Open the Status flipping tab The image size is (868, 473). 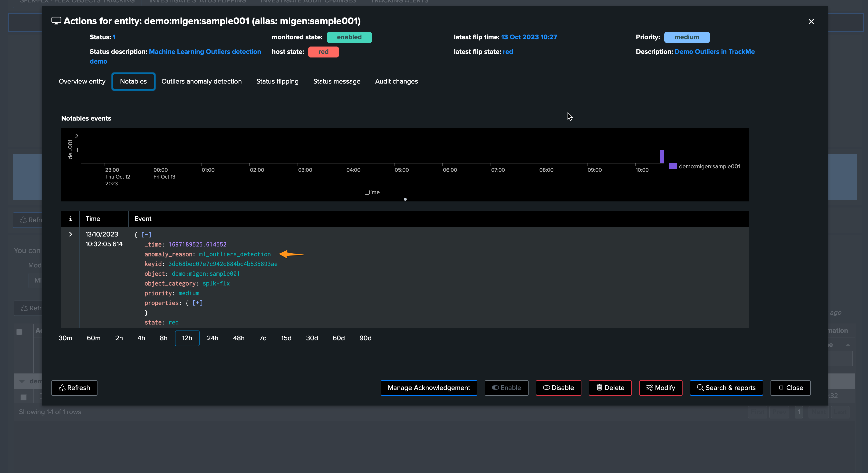[x=277, y=82]
